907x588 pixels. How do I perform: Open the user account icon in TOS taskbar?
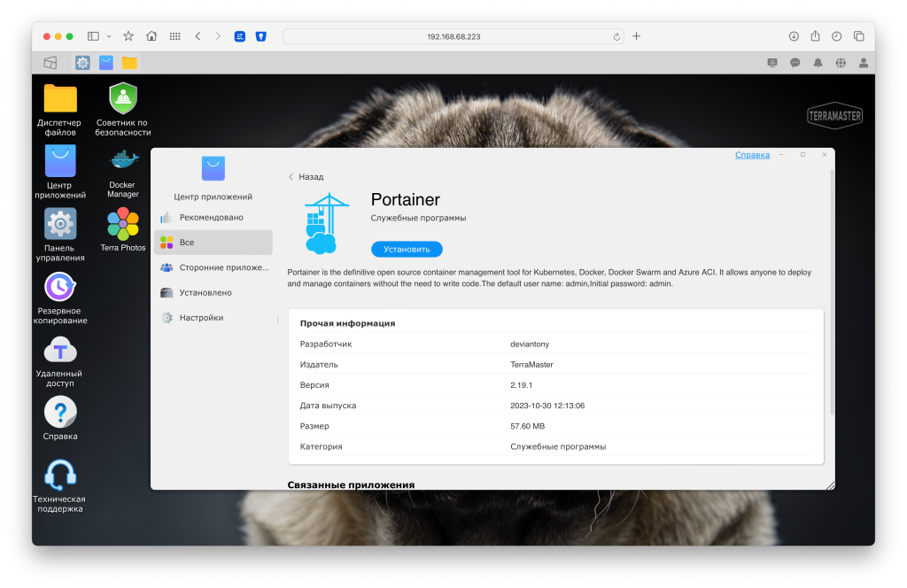(x=863, y=63)
